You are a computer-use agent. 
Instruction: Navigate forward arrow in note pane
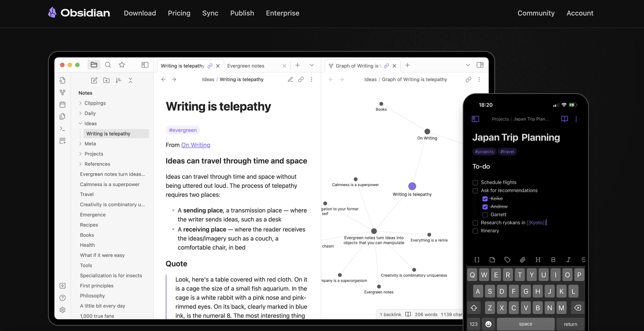(x=174, y=79)
